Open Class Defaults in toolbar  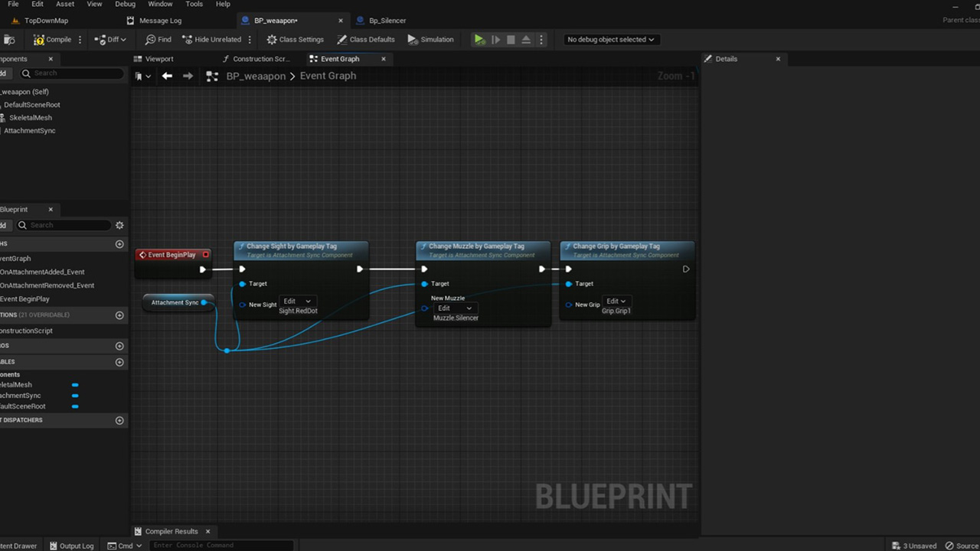(366, 40)
